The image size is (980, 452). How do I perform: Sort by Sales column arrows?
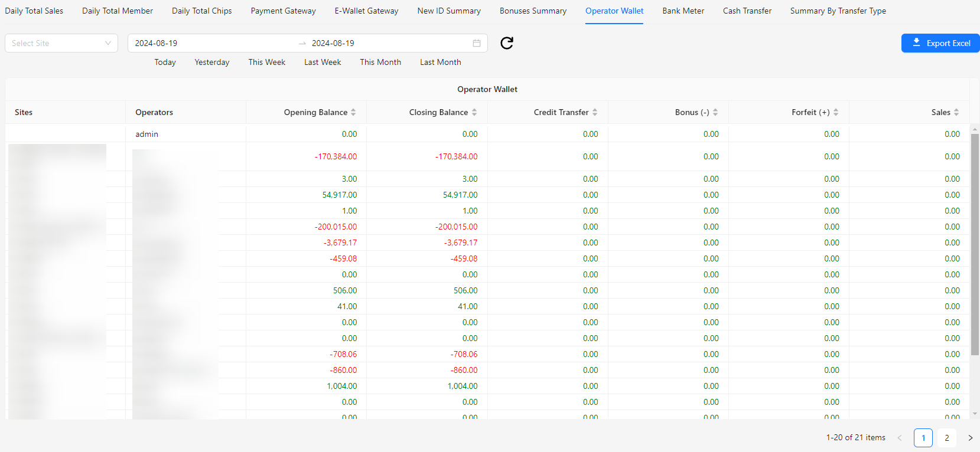click(x=956, y=112)
